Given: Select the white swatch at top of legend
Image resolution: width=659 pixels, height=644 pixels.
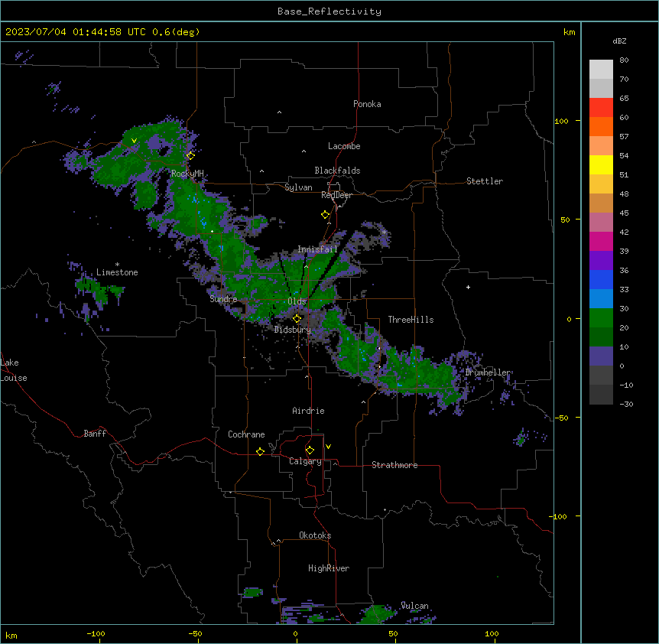Looking at the screenshot, I should pos(601,70).
